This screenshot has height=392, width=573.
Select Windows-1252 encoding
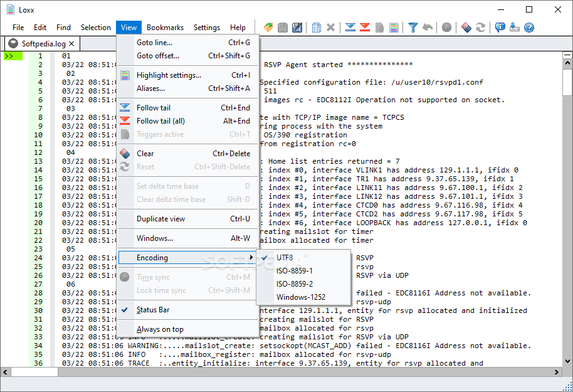point(303,297)
